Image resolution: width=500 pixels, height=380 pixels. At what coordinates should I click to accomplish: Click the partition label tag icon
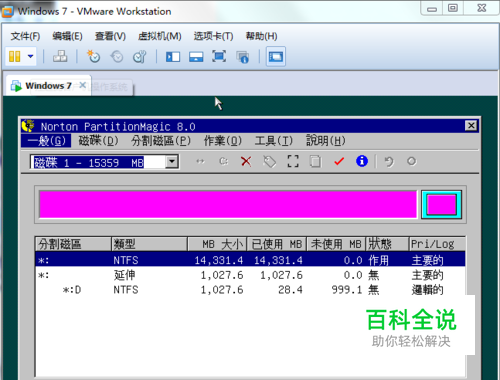[269, 162]
